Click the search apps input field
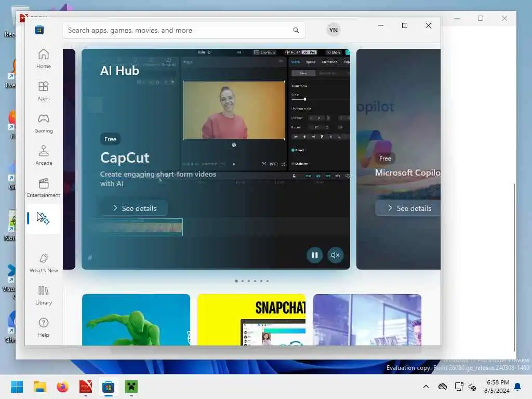This screenshot has height=399, width=532. [183, 30]
